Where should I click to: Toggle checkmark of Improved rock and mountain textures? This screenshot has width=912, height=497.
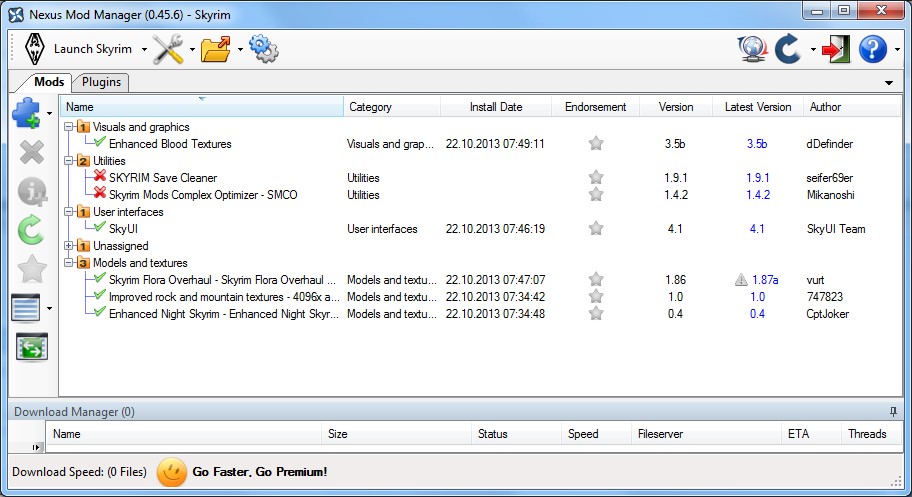(x=100, y=294)
